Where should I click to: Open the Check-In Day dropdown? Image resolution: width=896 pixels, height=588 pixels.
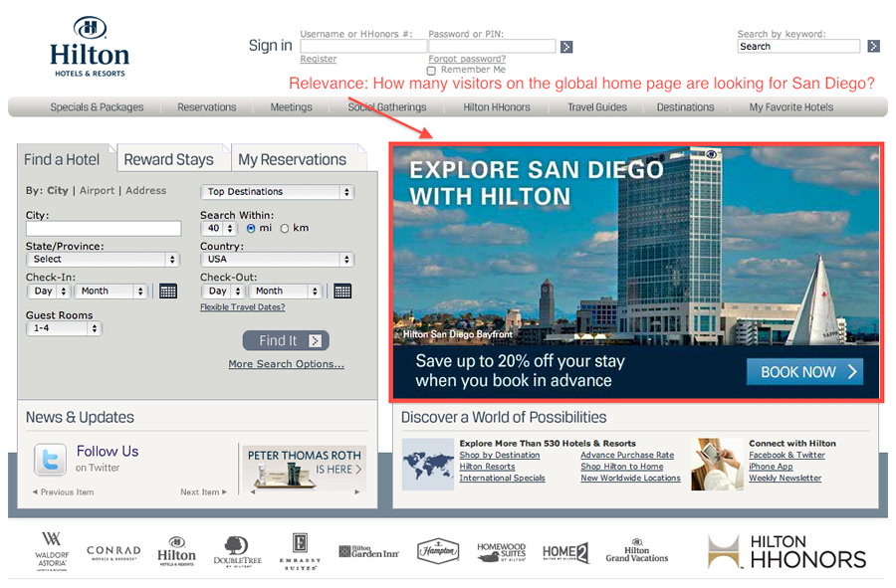pos(49,292)
